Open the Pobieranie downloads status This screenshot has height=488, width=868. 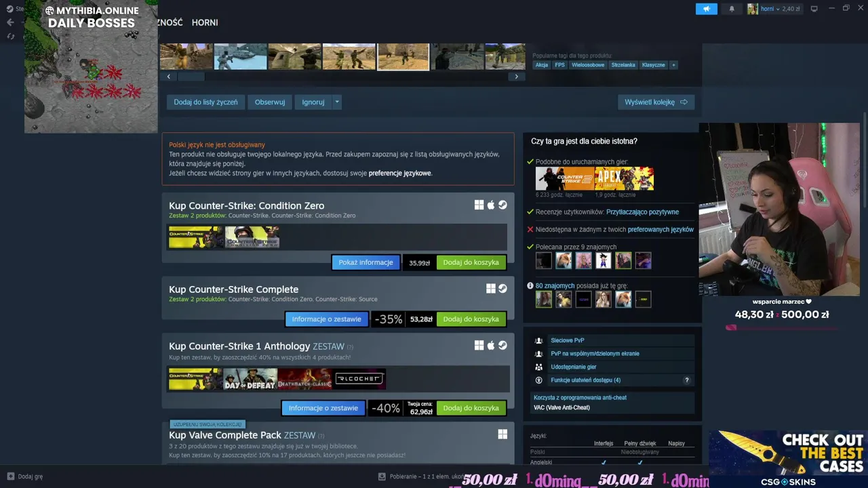pos(421,476)
